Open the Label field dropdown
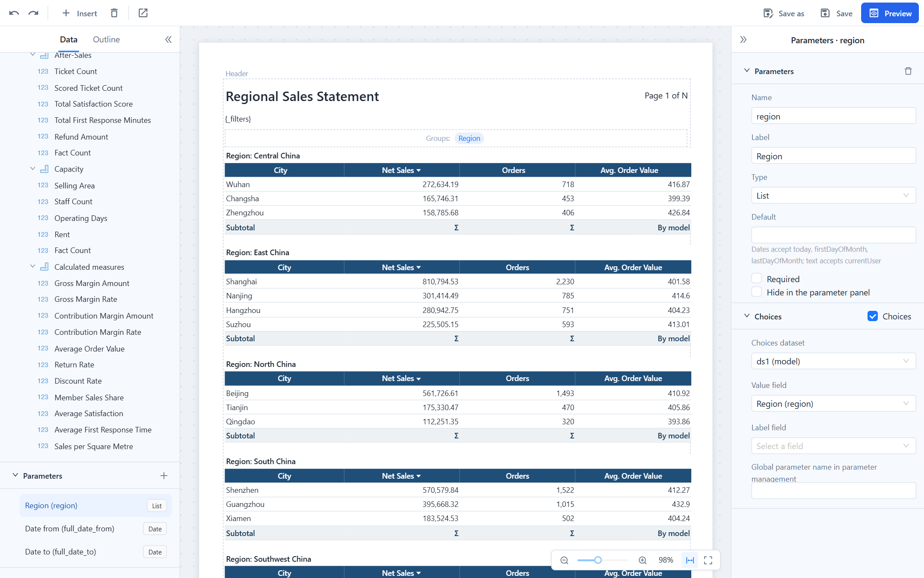Image resolution: width=924 pixels, height=578 pixels. 833,446
